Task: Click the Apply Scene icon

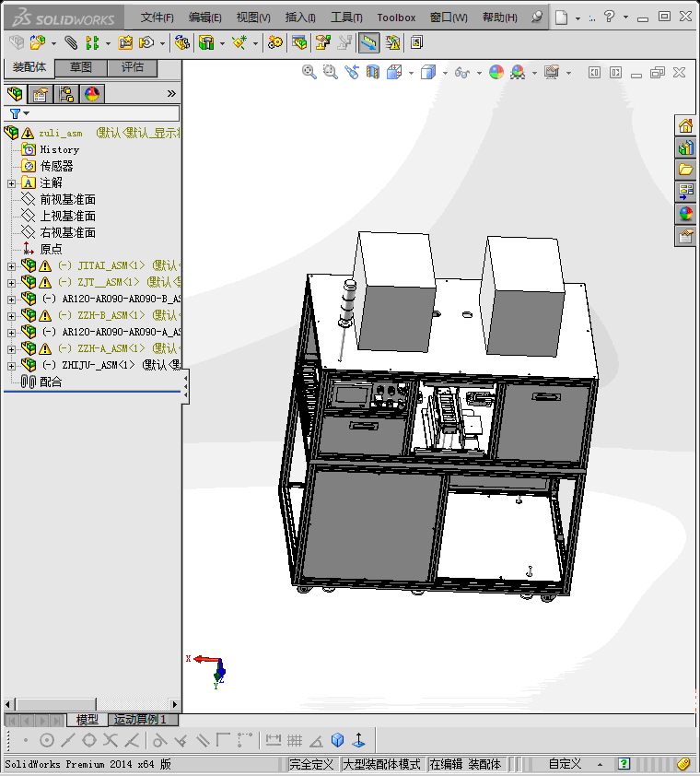Action: 518,72
